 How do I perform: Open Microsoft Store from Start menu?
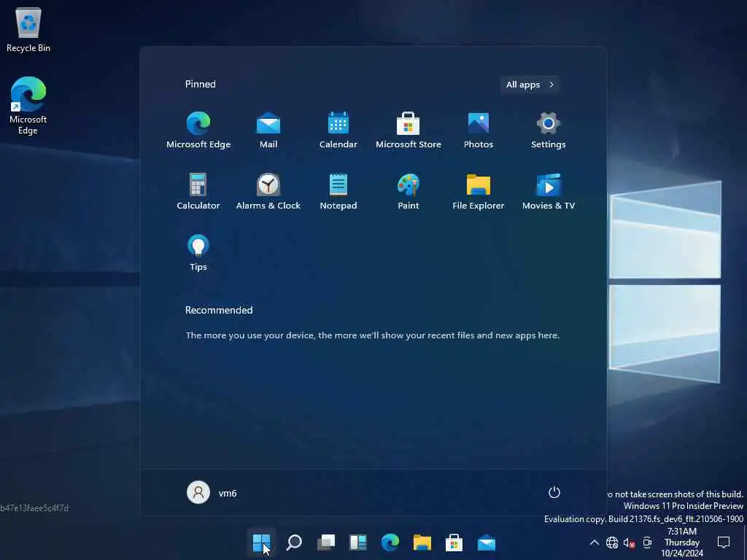(409, 130)
